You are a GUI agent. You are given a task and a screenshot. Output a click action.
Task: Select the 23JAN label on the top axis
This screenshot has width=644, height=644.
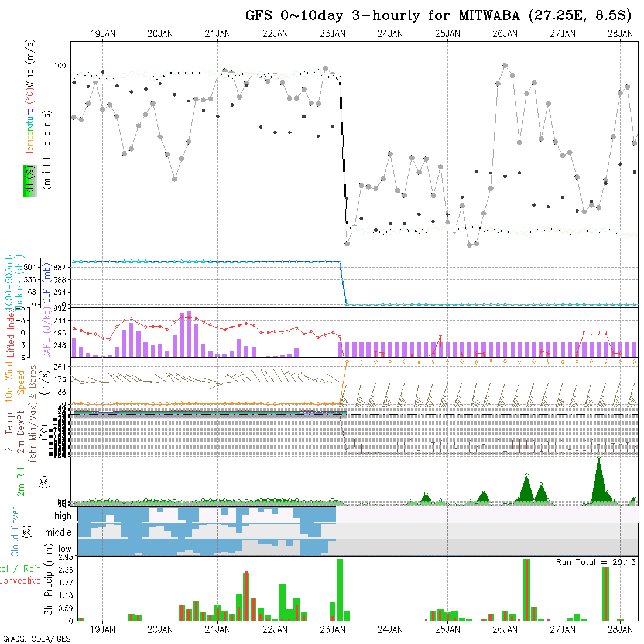click(x=333, y=34)
